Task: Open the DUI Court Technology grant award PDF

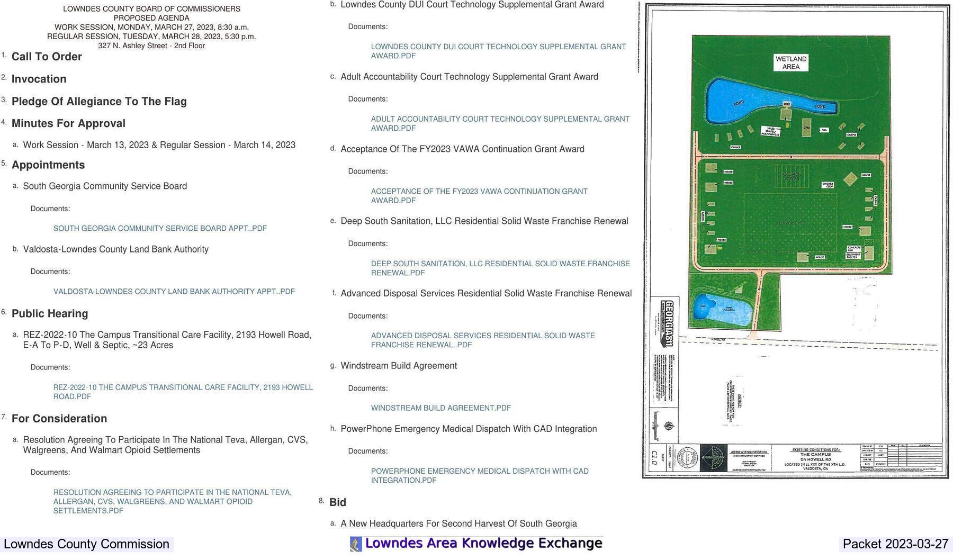Action: tap(499, 51)
